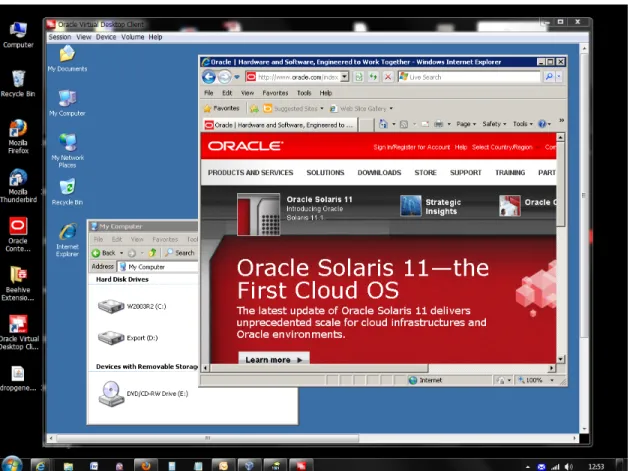Open the Safety dropdown in IE command bar
This screenshot has width=630, height=471.
click(494, 124)
